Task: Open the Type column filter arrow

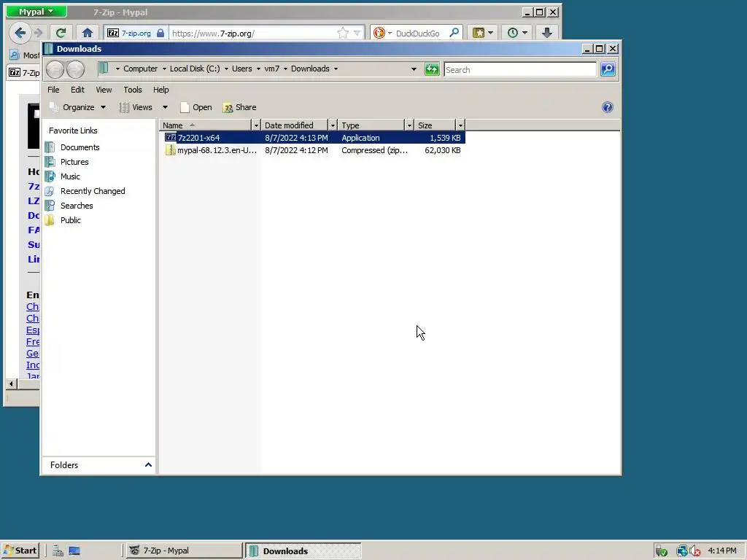Action: [x=409, y=125]
